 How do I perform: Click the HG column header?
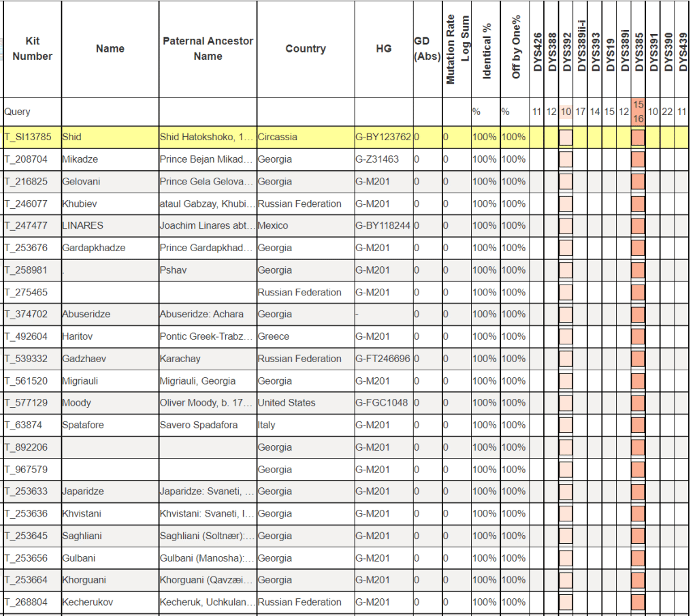pyautogui.click(x=384, y=49)
